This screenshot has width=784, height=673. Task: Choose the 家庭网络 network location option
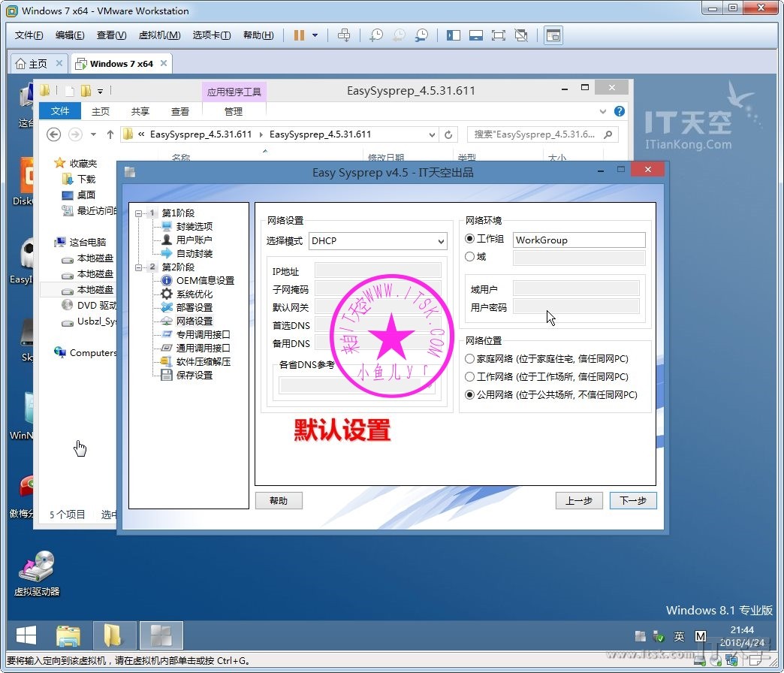tap(470, 359)
